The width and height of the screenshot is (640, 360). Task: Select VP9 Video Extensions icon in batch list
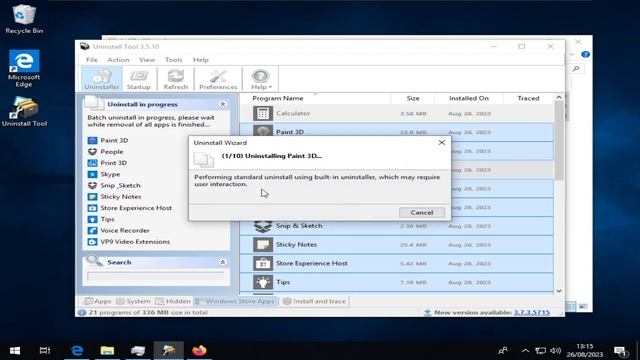[93, 242]
